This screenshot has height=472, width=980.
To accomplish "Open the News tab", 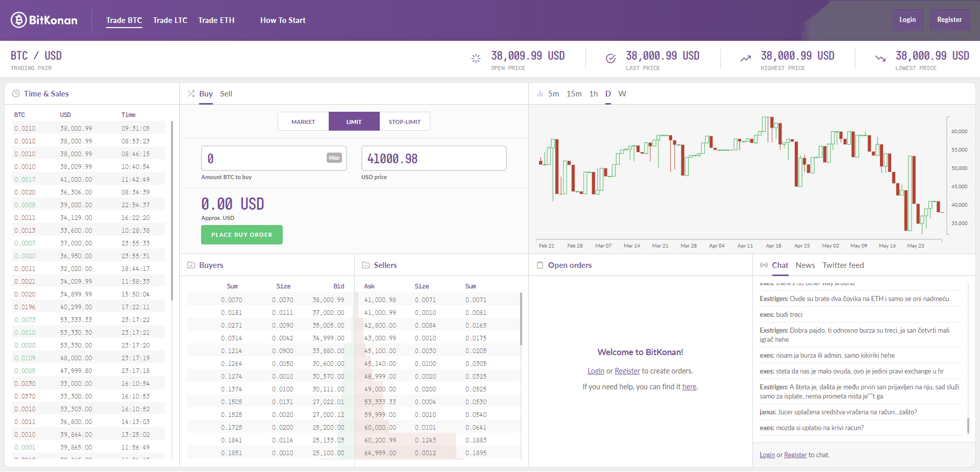I will 805,265.
